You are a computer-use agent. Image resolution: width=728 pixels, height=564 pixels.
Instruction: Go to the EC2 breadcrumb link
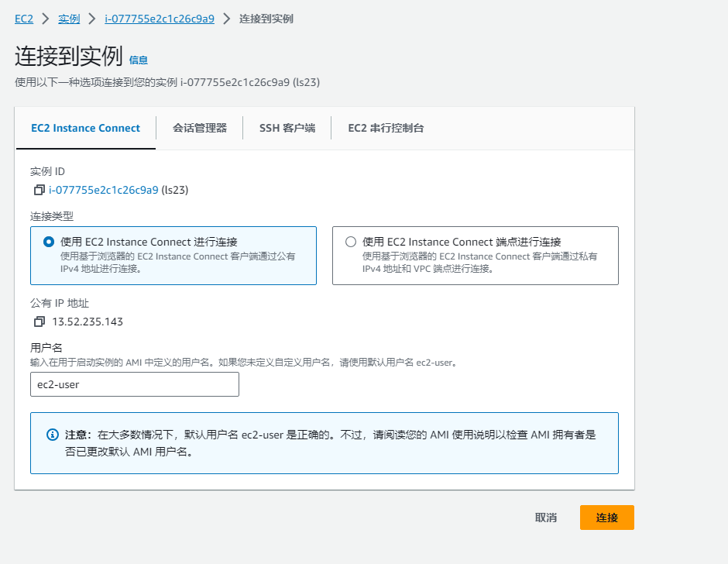(x=24, y=19)
